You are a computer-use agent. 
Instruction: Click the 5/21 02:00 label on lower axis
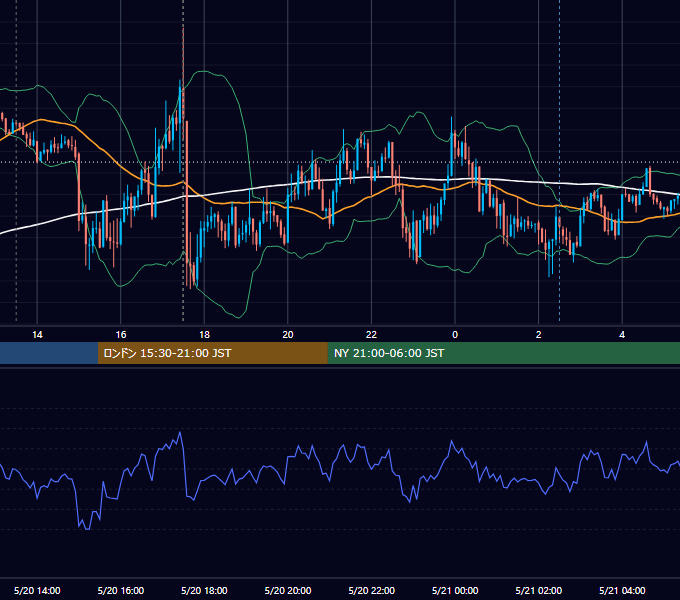click(x=539, y=590)
